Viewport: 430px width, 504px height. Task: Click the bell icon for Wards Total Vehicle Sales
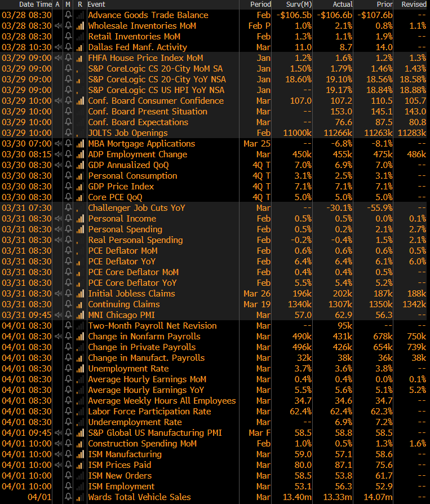(68, 497)
